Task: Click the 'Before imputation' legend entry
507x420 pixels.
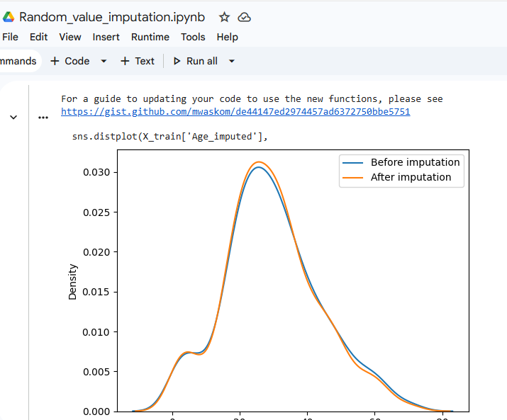Action: point(401,162)
